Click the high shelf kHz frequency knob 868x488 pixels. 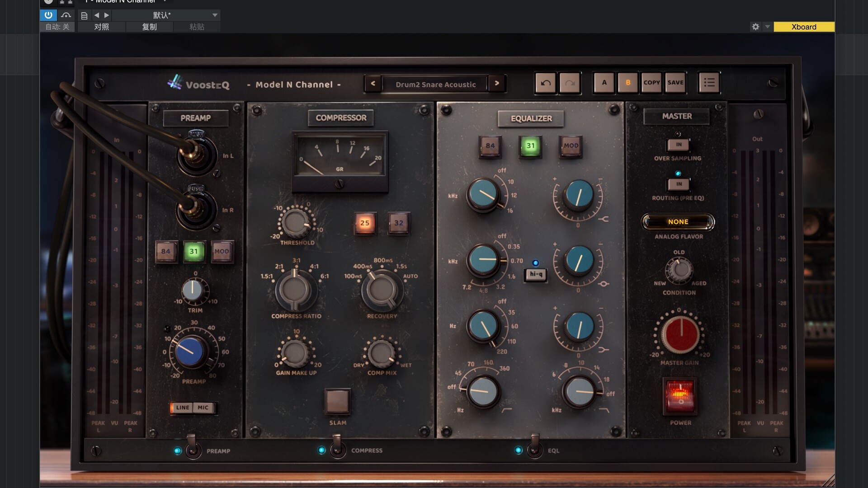click(483, 195)
